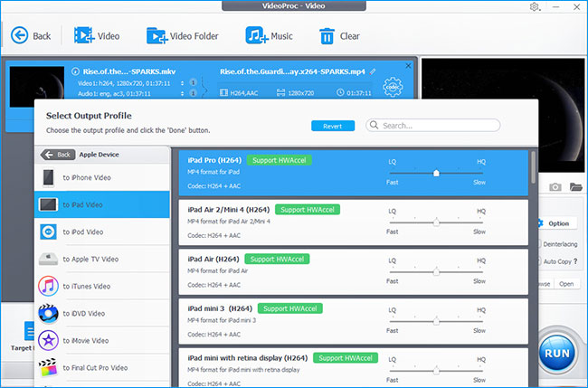Open settings gear in title bar
The height and width of the screenshot is (388, 588).
[535, 6]
